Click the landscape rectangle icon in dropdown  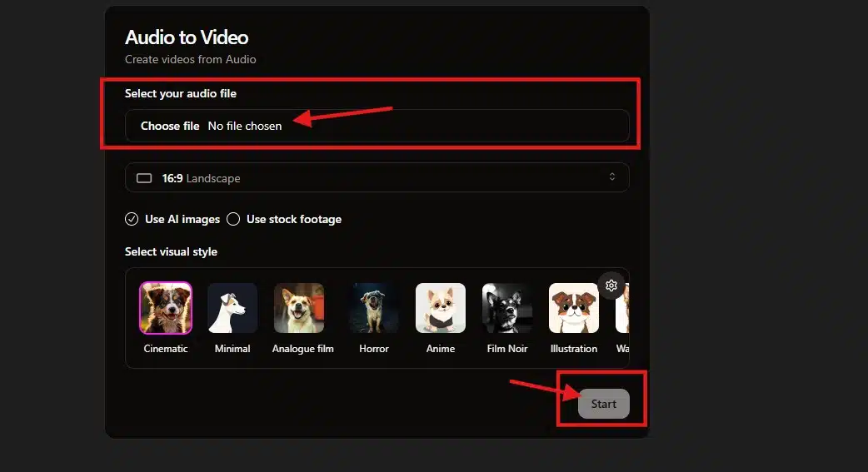pos(144,178)
